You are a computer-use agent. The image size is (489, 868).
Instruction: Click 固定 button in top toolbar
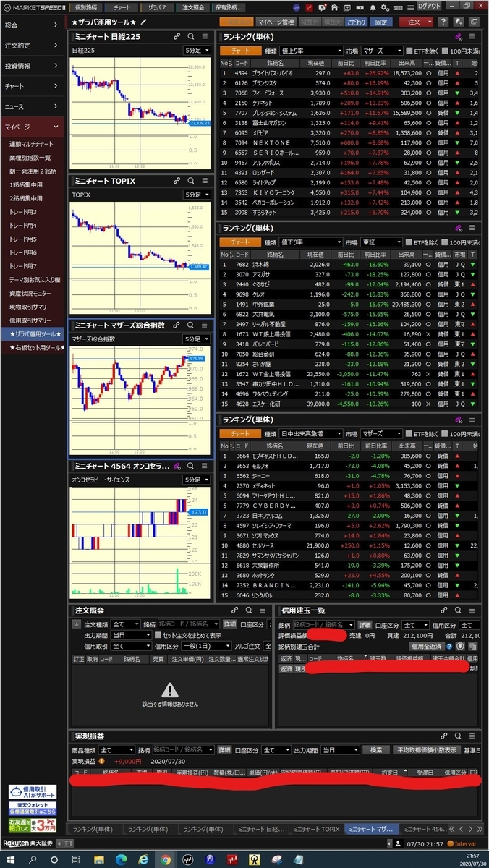tap(382, 22)
